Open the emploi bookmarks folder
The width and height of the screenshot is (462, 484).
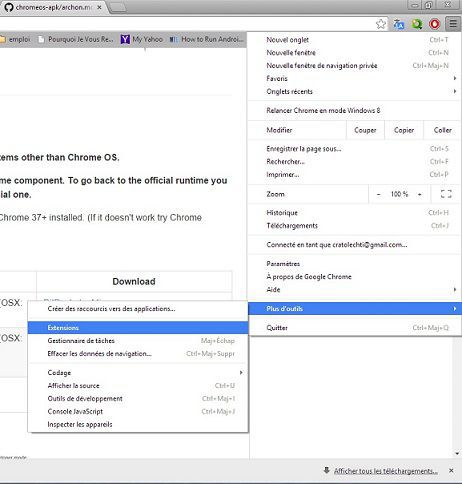click(x=15, y=39)
